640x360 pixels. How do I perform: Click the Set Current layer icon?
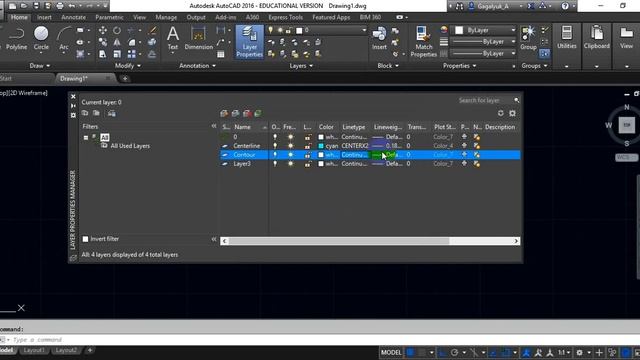258,113
